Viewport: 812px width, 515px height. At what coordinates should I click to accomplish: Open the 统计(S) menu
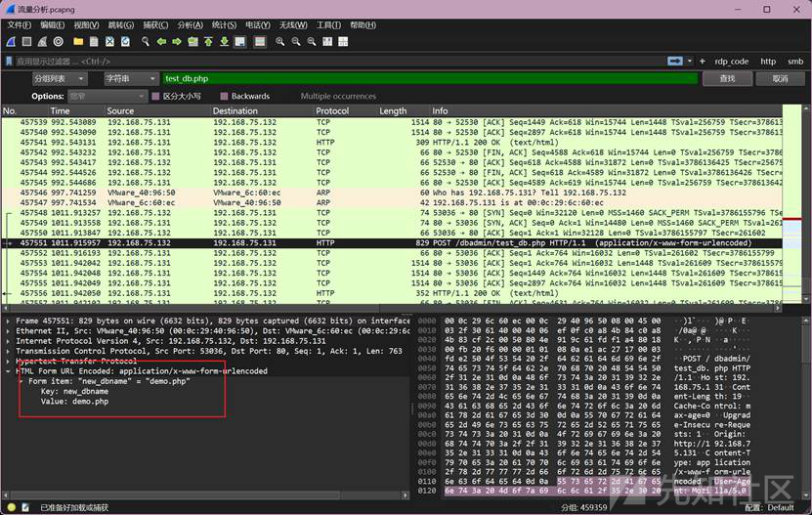point(224,24)
